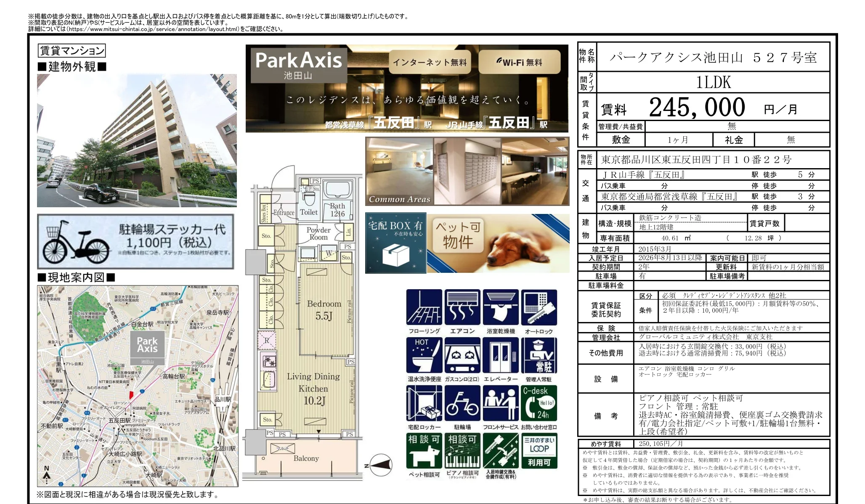Click the 宅配BOX有 label
Image resolution: width=865 pixels, height=504 pixels.
tap(395, 225)
